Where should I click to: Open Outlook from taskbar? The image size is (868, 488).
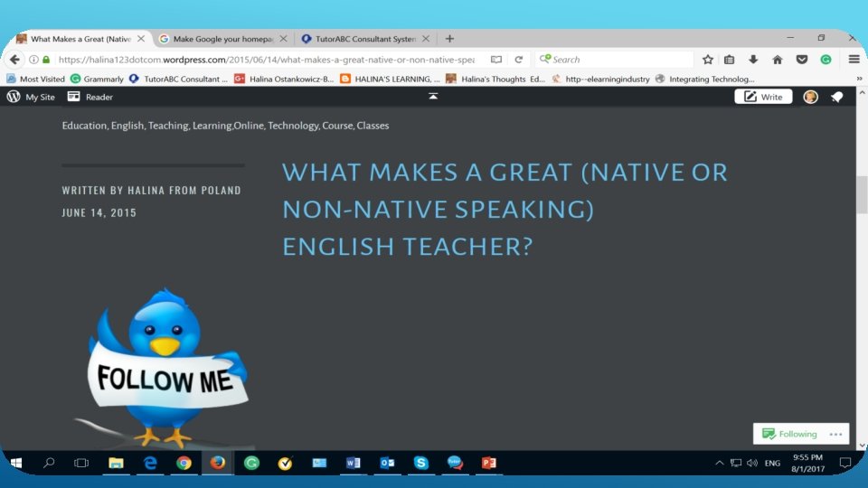click(387, 463)
